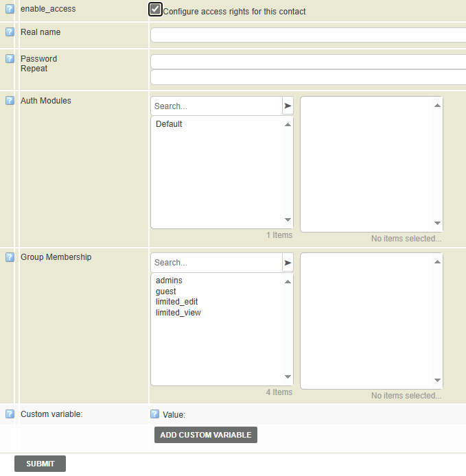
Task: Choose guest group from membership list
Action: point(166,291)
